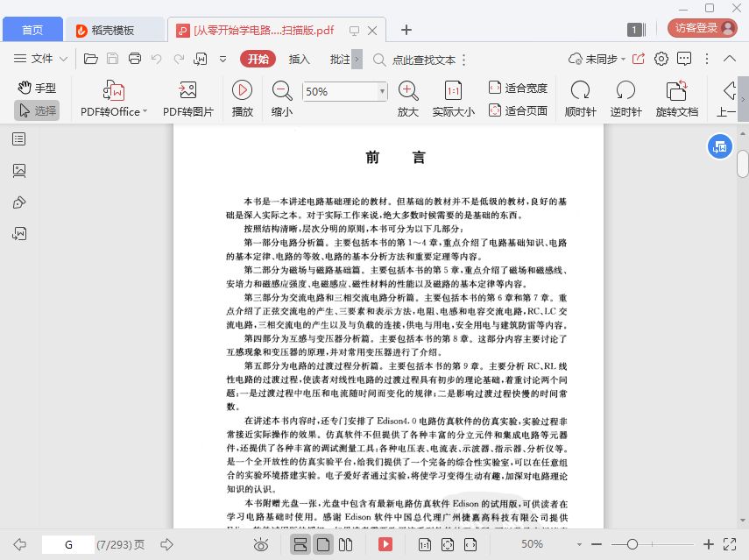Rotate page 逆时针 counterclockwise
Screen dimensions: 749x560
point(625,98)
